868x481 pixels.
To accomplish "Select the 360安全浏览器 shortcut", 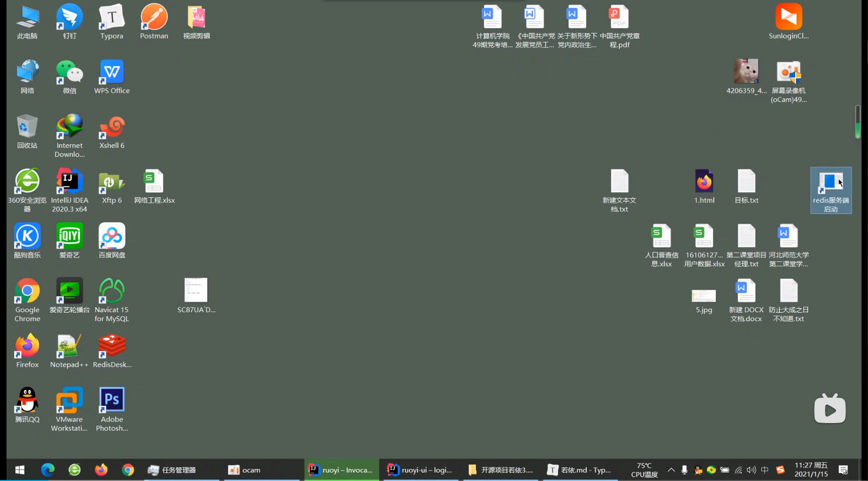I will [27, 190].
